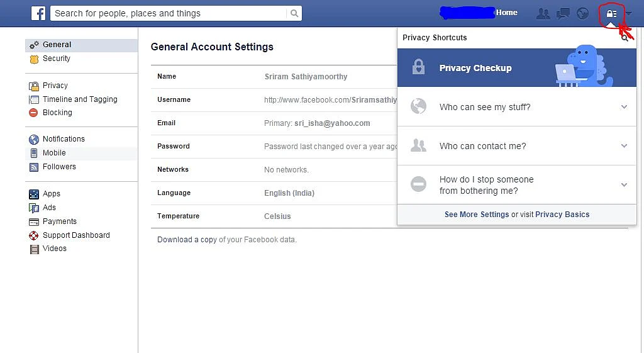Expand Who can see my stuff chevron
Viewport: 644px width, 353px height.
[x=624, y=107]
